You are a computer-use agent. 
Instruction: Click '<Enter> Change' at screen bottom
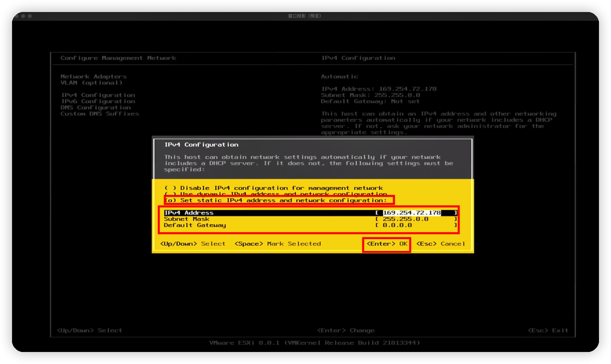point(346,330)
